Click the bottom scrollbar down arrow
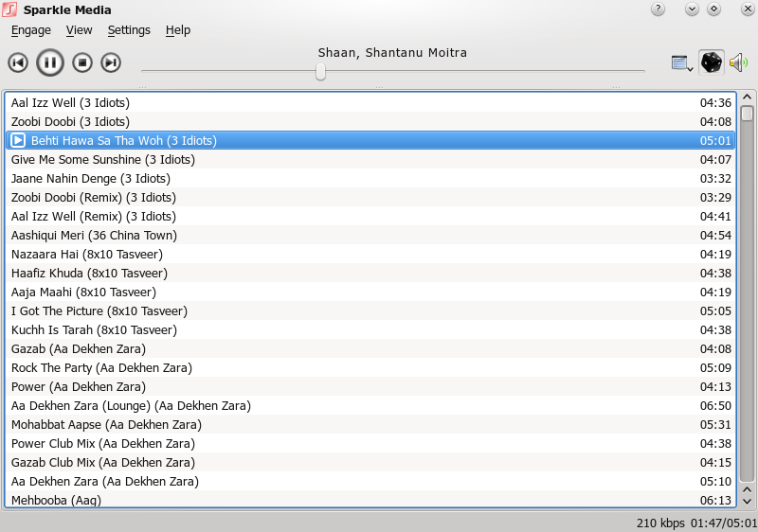The width and height of the screenshot is (758, 532). (x=747, y=502)
